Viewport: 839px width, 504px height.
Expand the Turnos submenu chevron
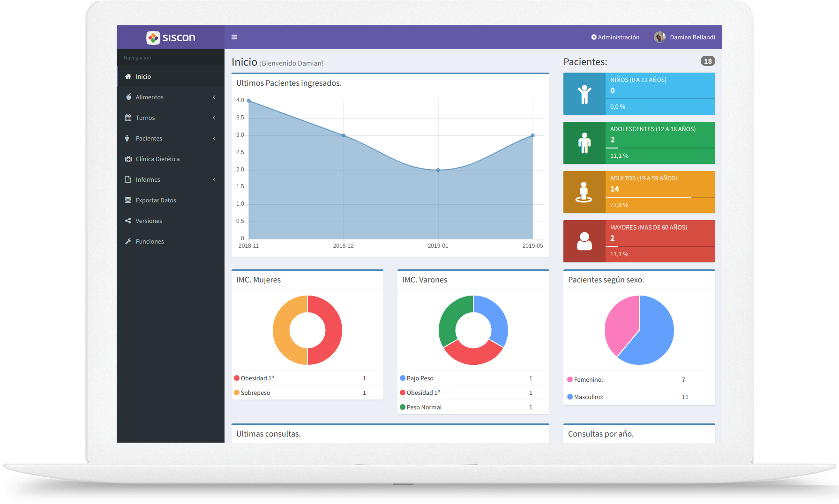tap(214, 118)
